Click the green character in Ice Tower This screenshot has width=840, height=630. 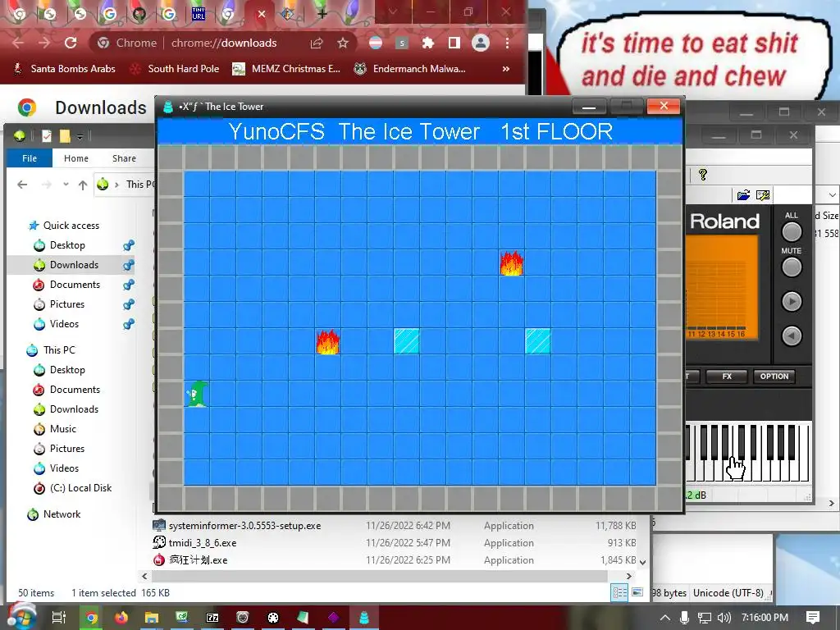[197, 395]
